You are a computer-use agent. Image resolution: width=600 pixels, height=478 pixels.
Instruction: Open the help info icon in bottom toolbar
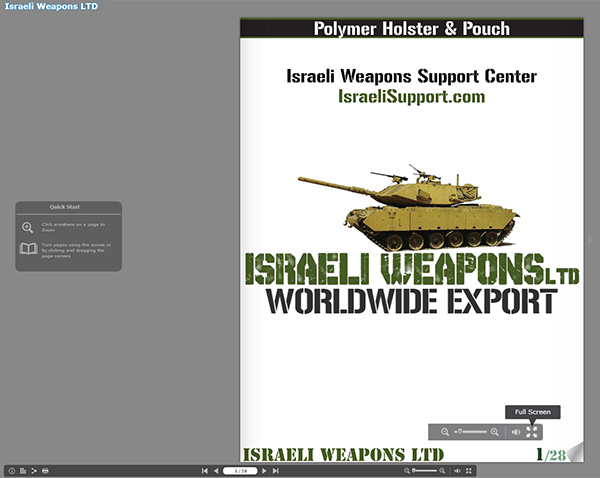[11, 471]
